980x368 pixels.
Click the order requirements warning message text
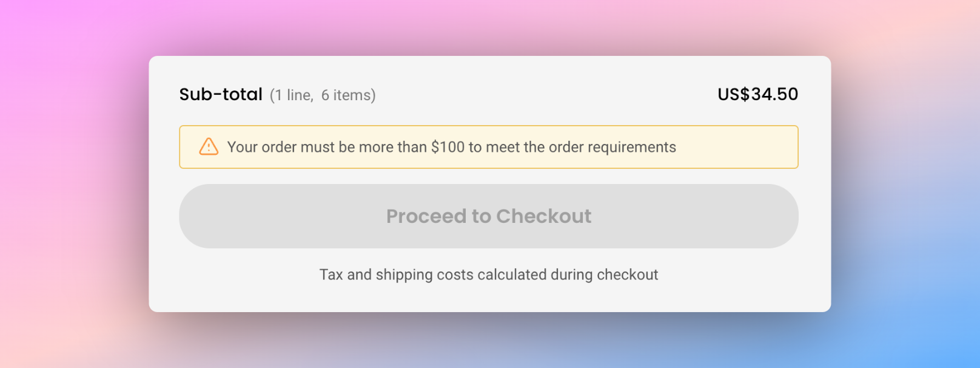click(451, 147)
